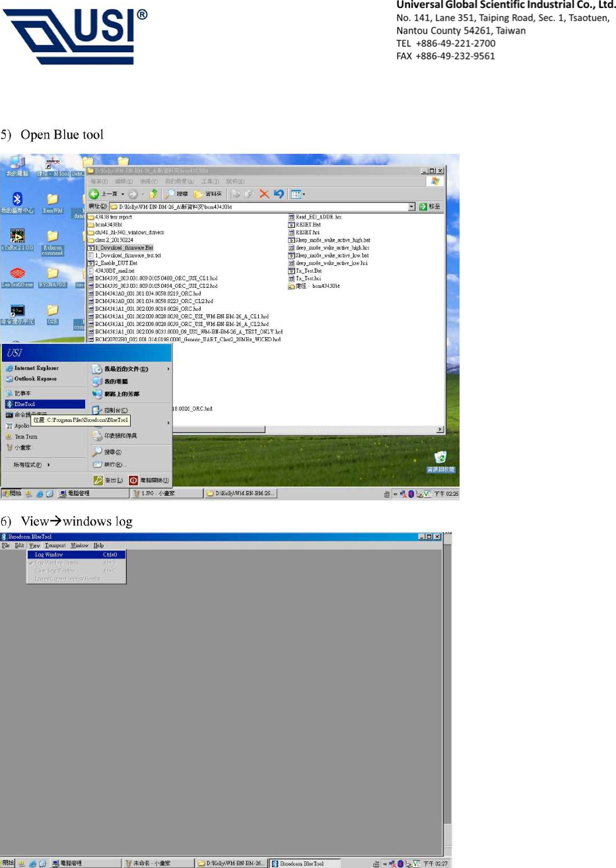Select the Read_BD_ADDR.hci file

(x=315, y=217)
